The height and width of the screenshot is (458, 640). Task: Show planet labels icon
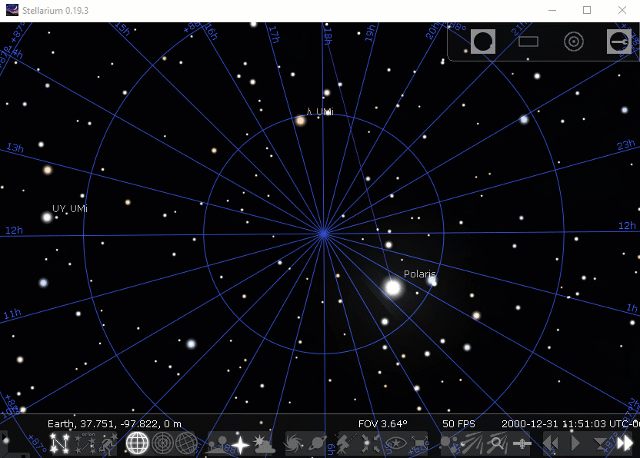coord(317,443)
